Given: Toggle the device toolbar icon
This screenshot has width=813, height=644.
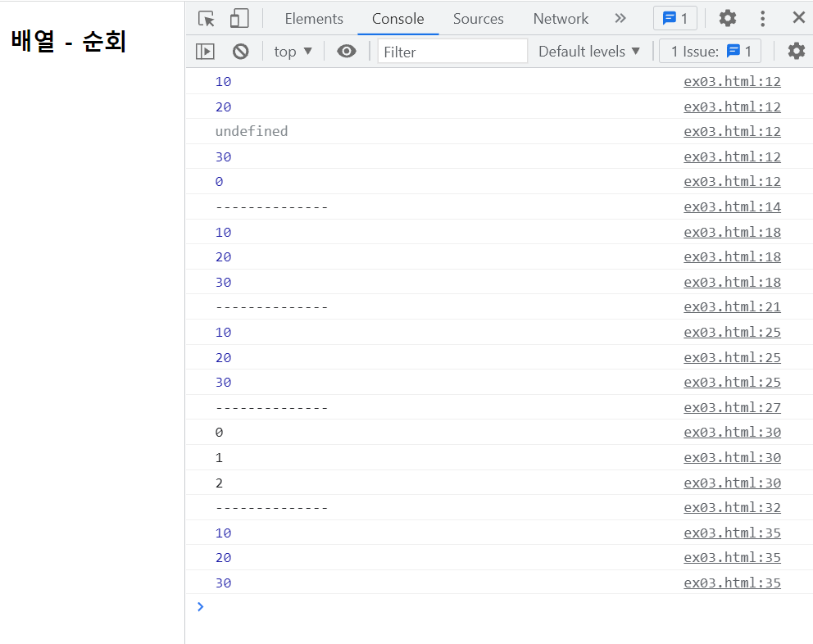Looking at the screenshot, I should pyautogui.click(x=239, y=19).
